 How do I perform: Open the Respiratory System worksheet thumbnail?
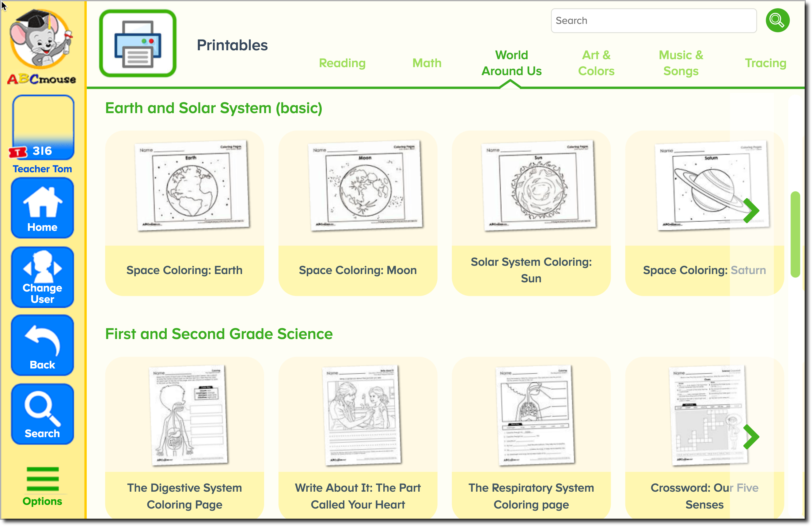pyautogui.click(x=535, y=415)
